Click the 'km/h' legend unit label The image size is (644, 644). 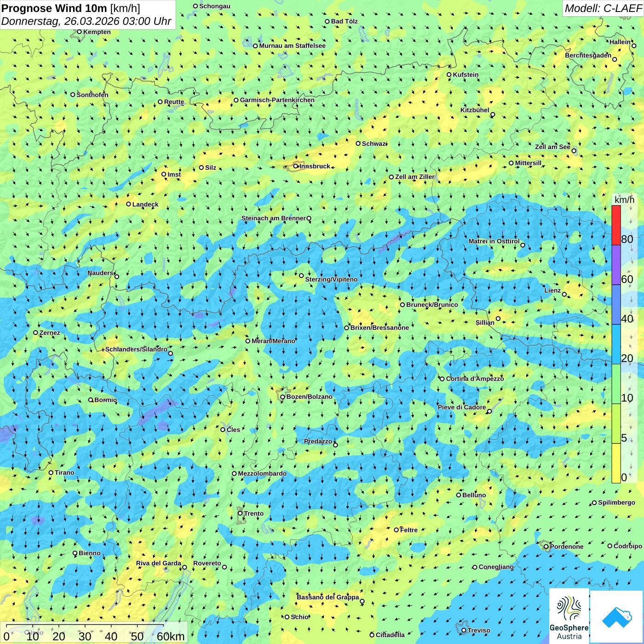click(x=624, y=200)
